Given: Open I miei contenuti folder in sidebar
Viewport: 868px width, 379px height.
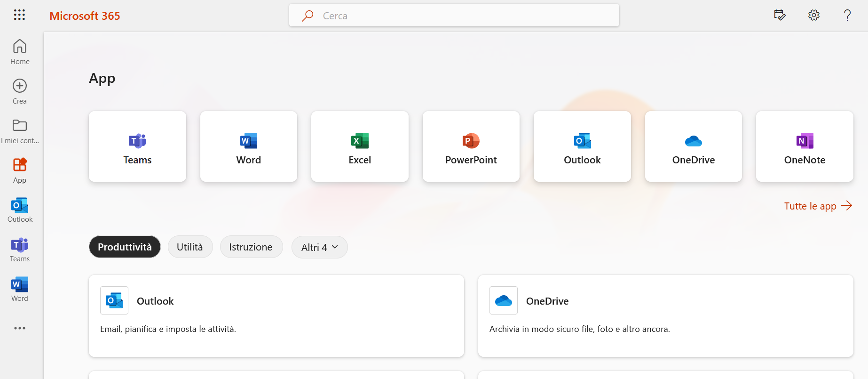Looking at the screenshot, I should coord(20,131).
